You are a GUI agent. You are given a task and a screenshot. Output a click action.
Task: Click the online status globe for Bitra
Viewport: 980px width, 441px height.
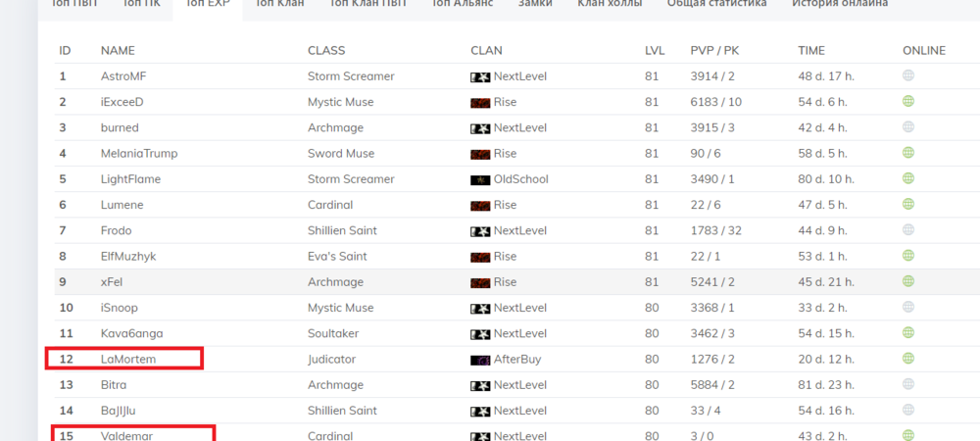[x=907, y=385]
